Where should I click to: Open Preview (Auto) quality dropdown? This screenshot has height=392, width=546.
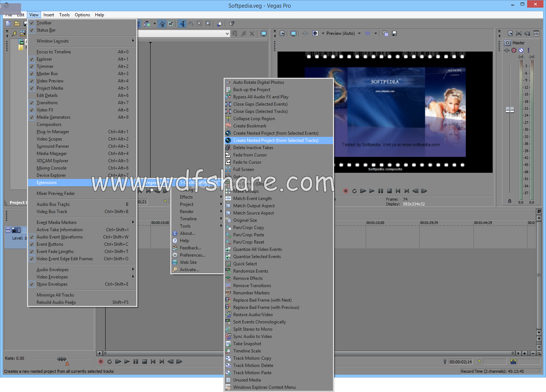point(359,33)
